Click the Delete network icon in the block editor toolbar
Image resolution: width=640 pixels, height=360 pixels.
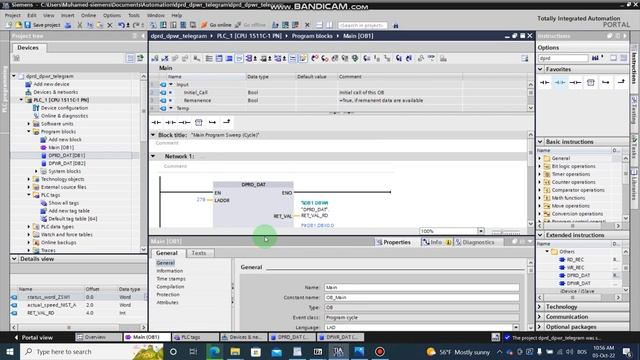pos(165,58)
